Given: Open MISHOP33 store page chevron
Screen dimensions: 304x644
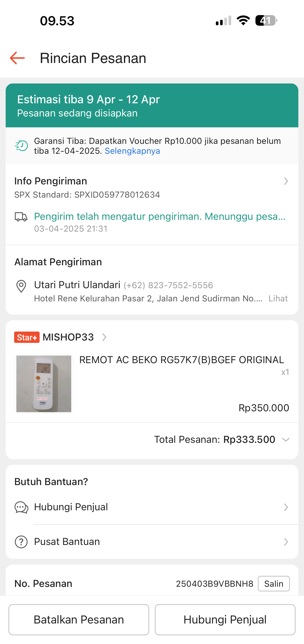Looking at the screenshot, I should point(104,337).
